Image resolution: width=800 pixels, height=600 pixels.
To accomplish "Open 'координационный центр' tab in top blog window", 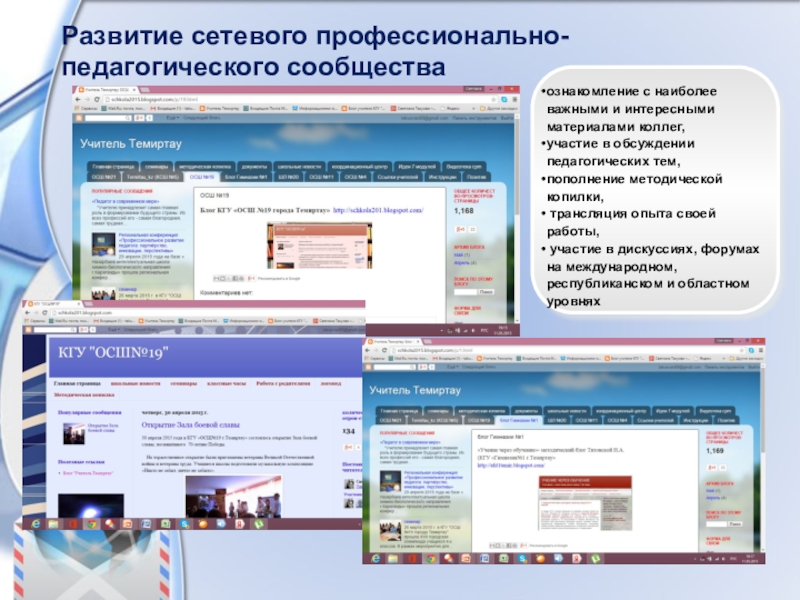I will (x=360, y=166).
